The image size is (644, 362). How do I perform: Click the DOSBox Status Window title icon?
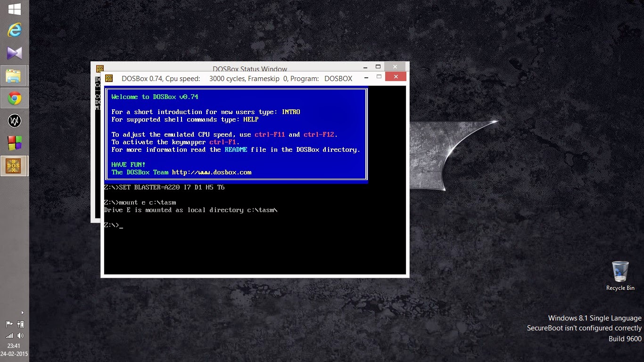tap(99, 68)
